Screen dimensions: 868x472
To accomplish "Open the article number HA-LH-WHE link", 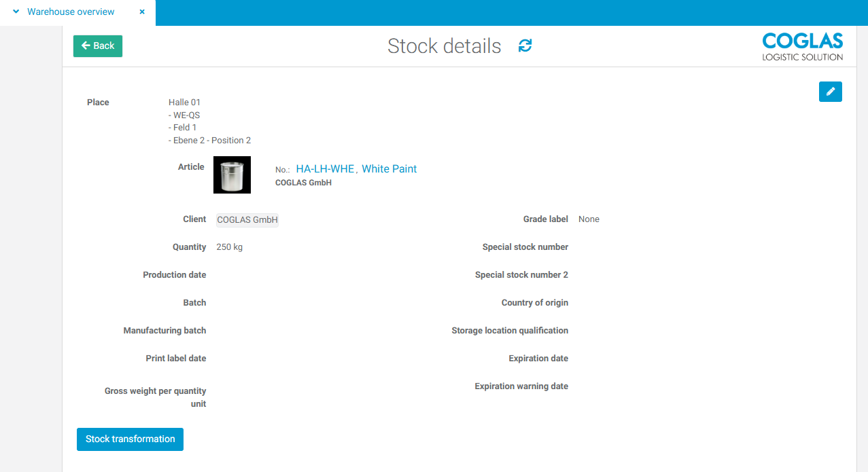I will pyautogui.click(x=324, y=168).
